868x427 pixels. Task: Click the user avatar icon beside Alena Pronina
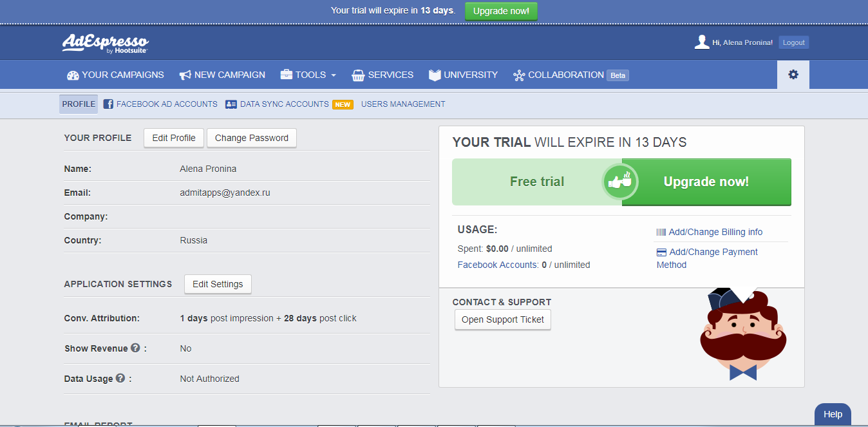click(x=701, y=43)
